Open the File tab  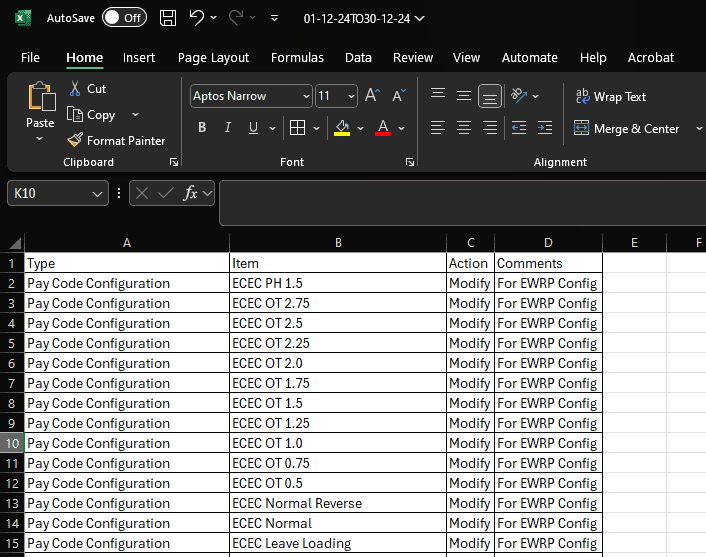click(30, 58)
